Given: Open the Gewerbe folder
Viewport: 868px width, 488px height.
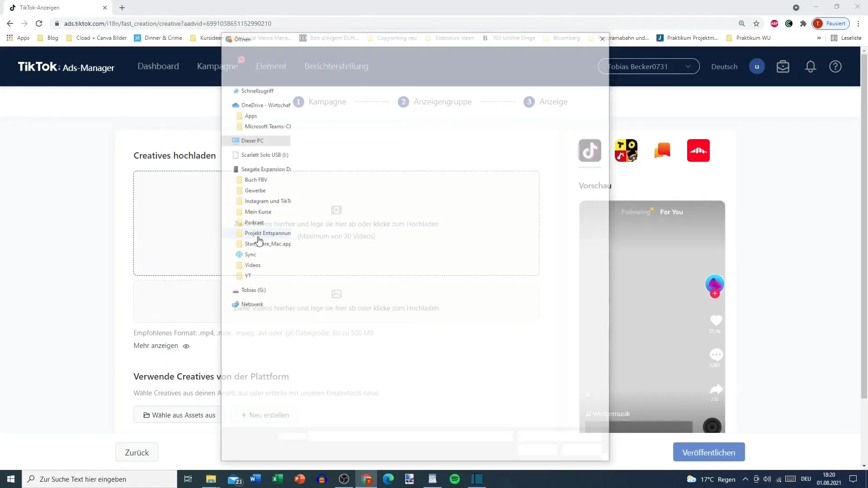Looking at the screenshot, I should click(x=251, y=190).
